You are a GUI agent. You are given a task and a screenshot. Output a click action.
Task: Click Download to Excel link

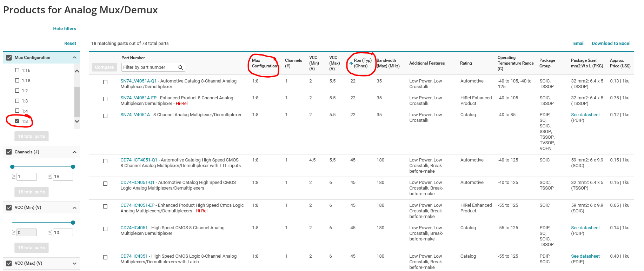coord(611,44)
